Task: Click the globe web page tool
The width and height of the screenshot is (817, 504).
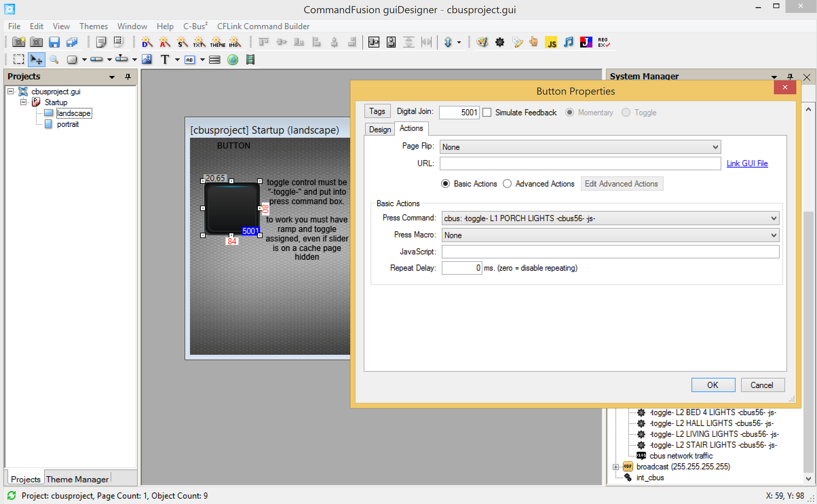Action: 233,60
